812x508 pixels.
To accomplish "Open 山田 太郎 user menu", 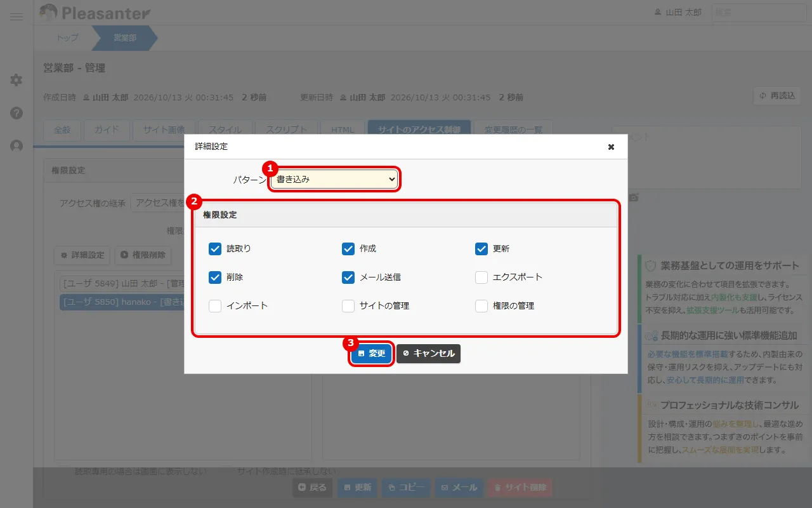I will (x=678, y=12).
